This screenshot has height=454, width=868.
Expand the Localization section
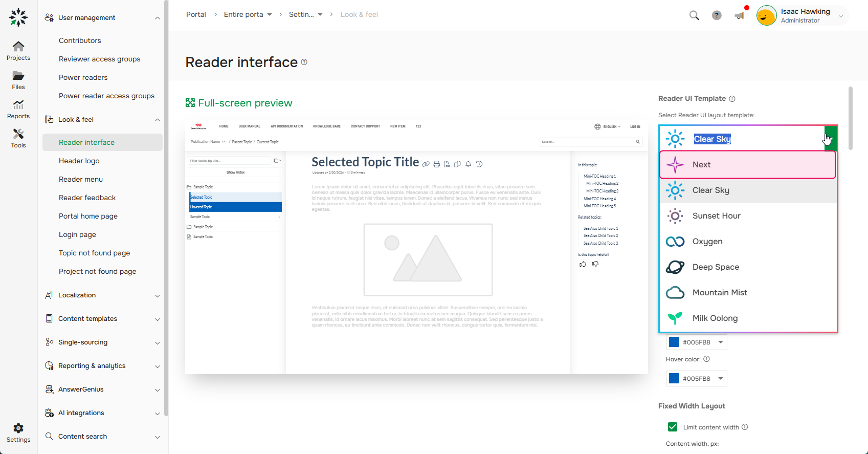(158, 296)
